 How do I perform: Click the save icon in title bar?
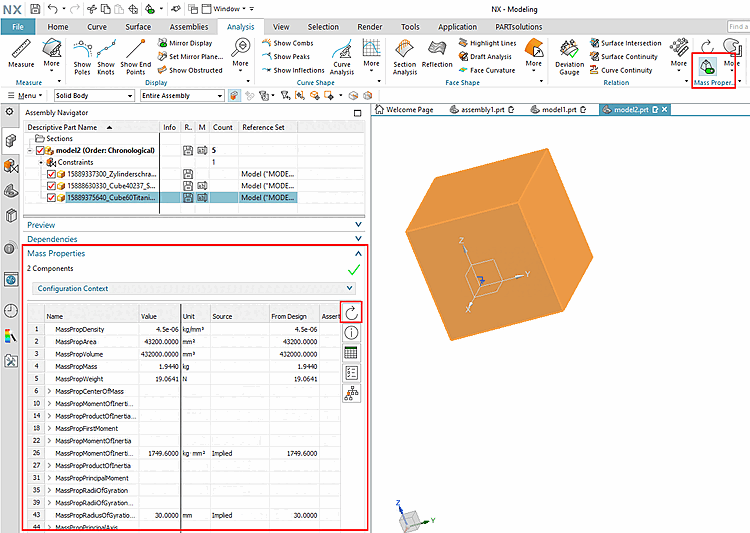click(36, 8)
